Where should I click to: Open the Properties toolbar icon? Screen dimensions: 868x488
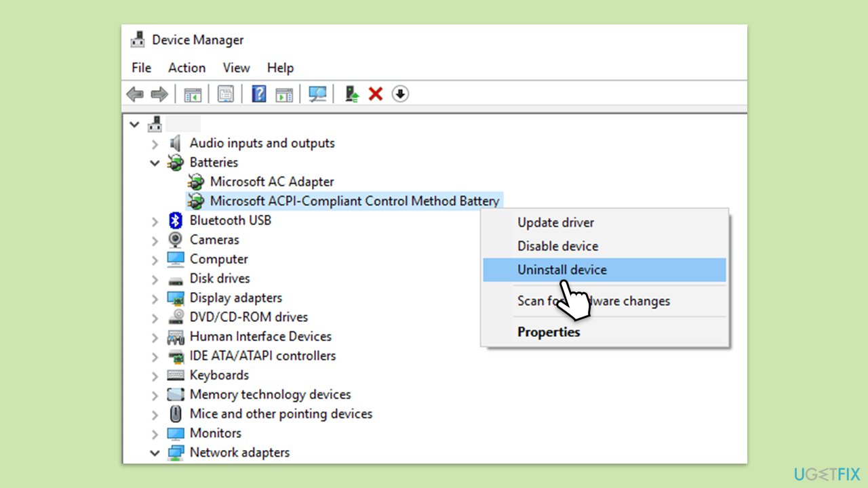pos(226,94)
